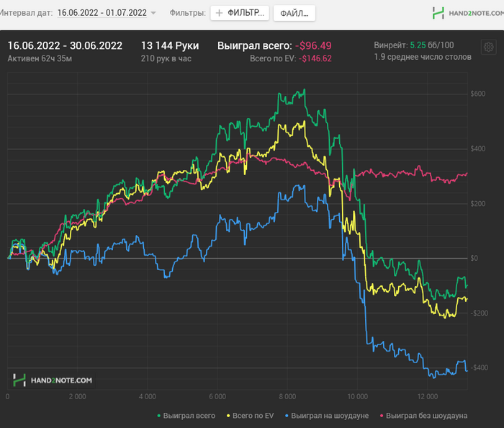Click the 12 000 x-axis label
The width and height of the screenshot is (504, 428).
[x=428, y=396]
